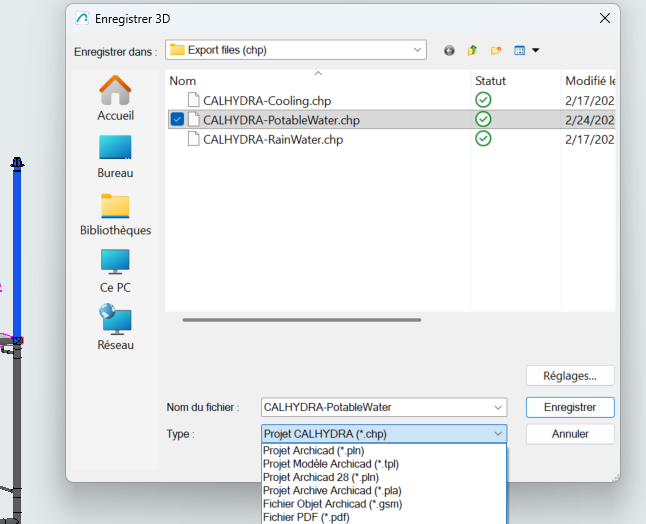Click sync status icon of RainWater file
646x524 pixels.
(x=483, y=138)
